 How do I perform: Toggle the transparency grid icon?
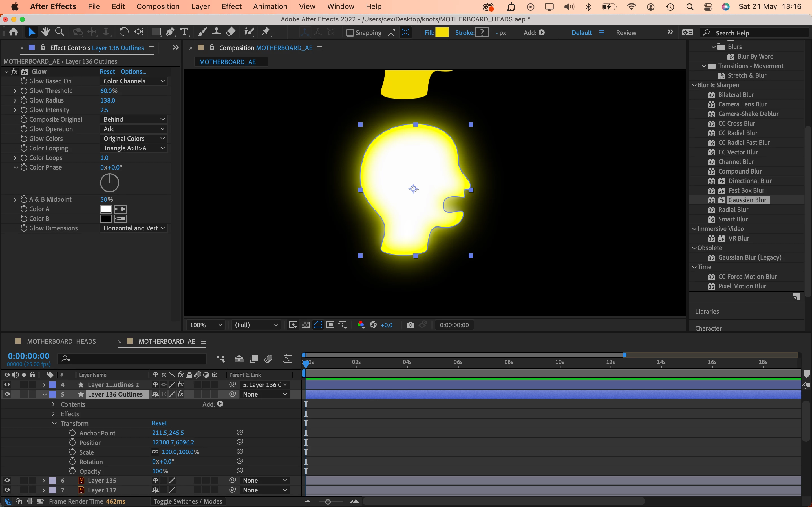(x=305, y=325)
